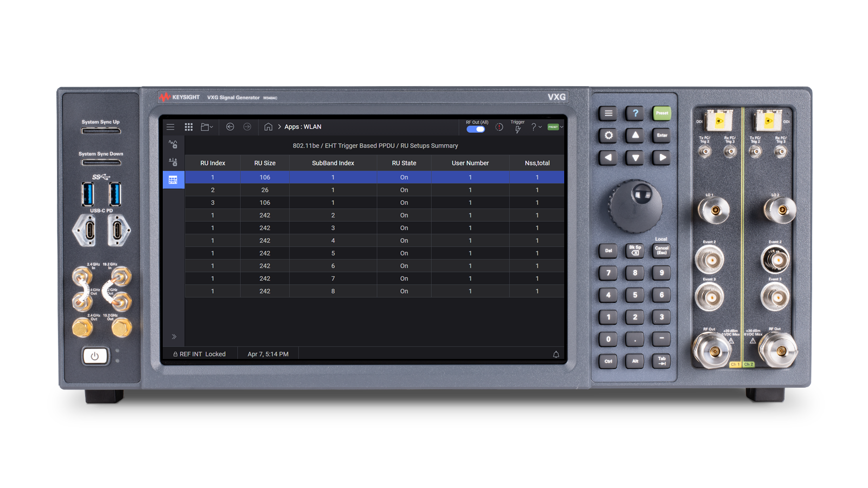The width and height of the screenshot is (868, 488).
Task: Click the Trigger lightning icon
Action: tap(518, 129)
